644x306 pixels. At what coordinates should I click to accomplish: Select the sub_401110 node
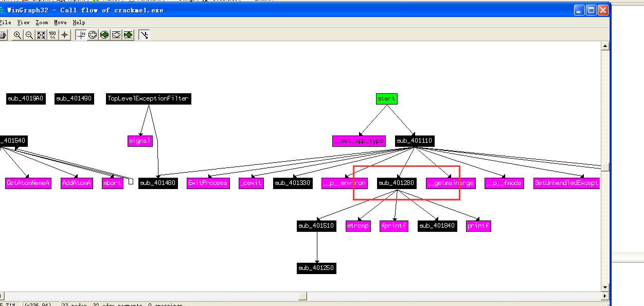click(415, 141)
